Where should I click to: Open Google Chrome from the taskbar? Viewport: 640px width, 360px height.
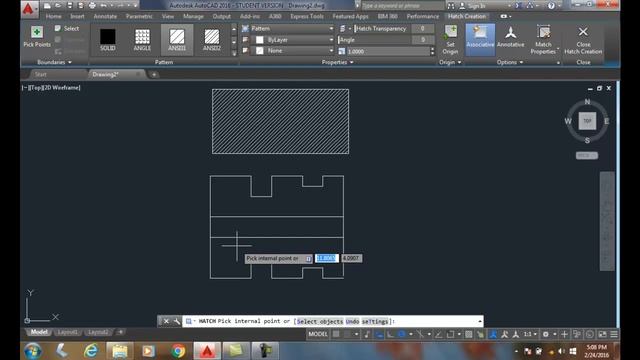[x=178, y=351]
